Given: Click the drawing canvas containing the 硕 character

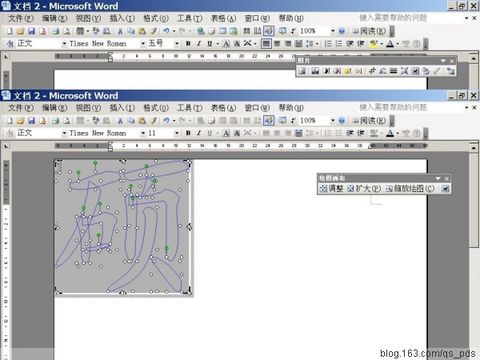Looking at the screenshot, I should click(x=123, y=227).
